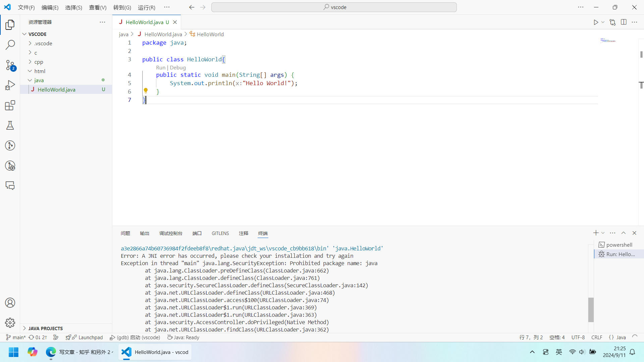
Task: Click the Windows Start button
Action: 13,352
